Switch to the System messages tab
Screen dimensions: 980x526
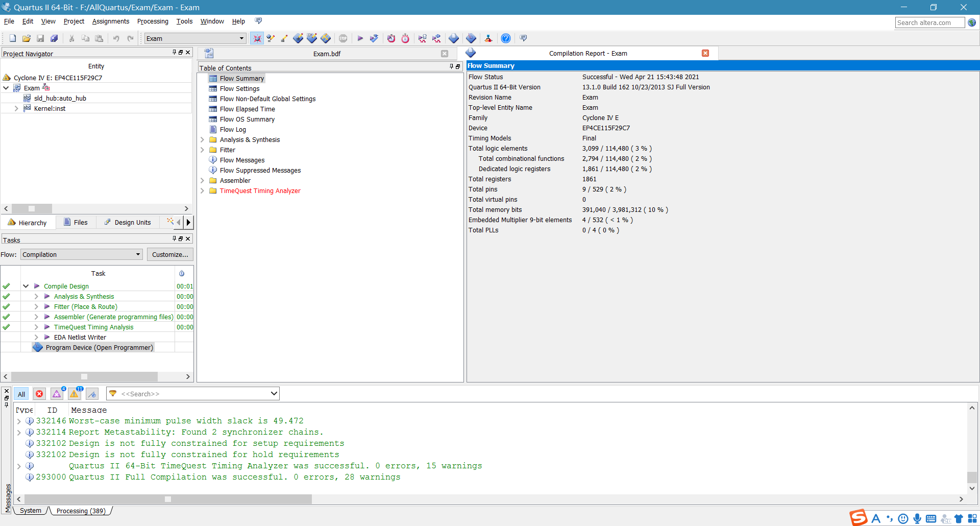(31, 510)
